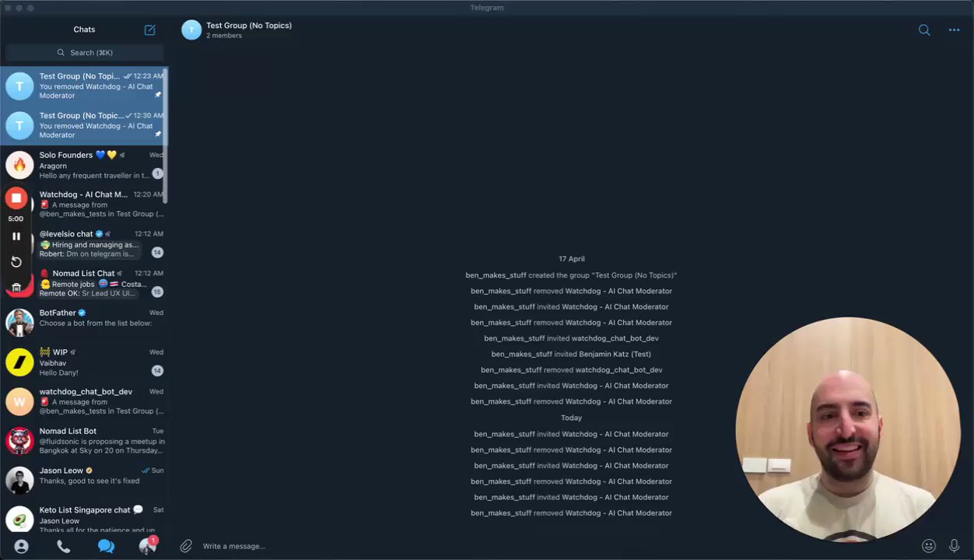This screenshot has height=560, width=974.
Task: Click the header title Test Group (No Topics)
Action: click(249, 26)
